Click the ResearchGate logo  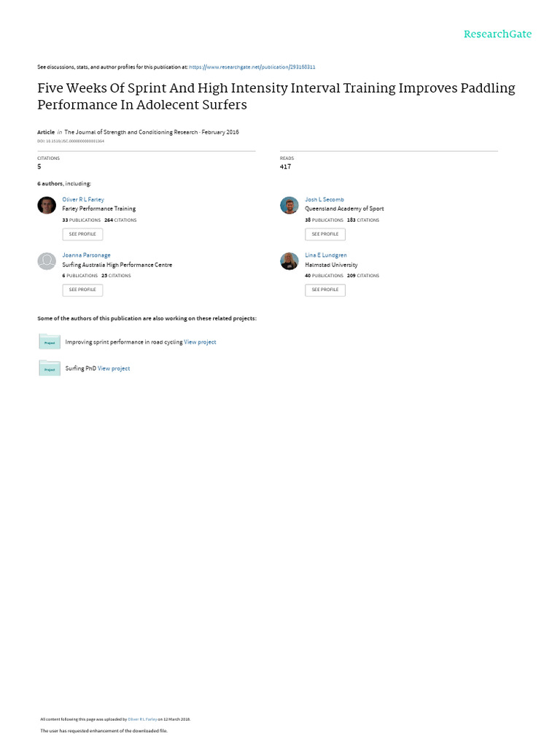pos(498,34)
